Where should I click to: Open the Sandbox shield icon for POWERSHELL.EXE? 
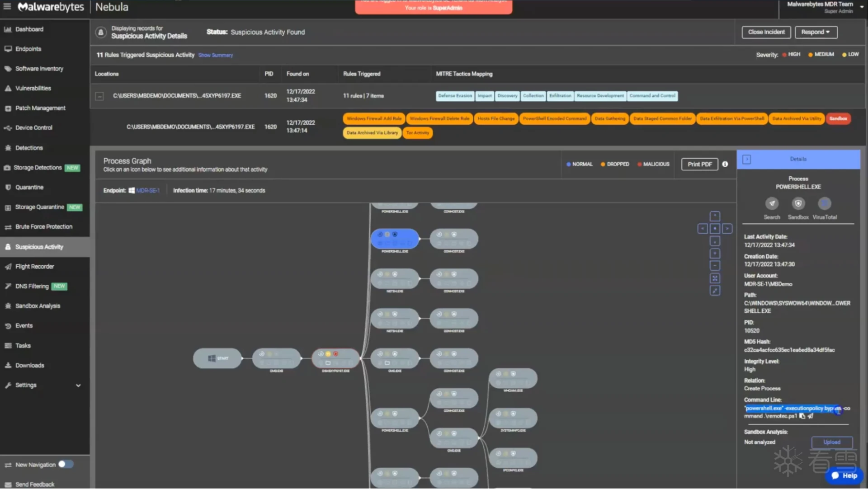[798, 204]
